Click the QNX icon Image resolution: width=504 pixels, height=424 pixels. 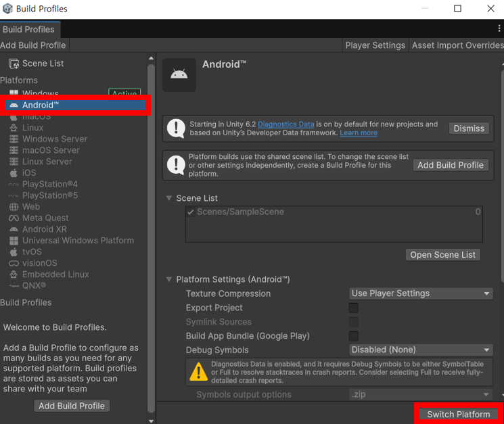tap(14, 285)
